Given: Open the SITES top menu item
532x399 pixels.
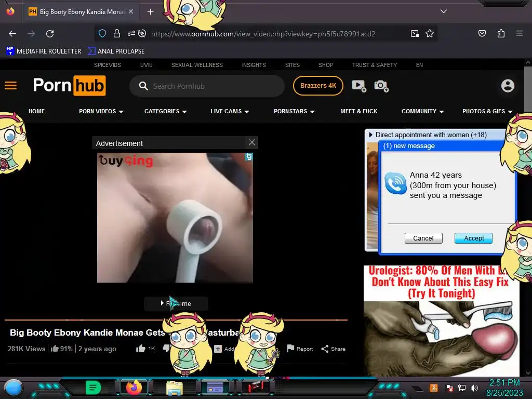Looking at the screenshot, I should (292, 65).
